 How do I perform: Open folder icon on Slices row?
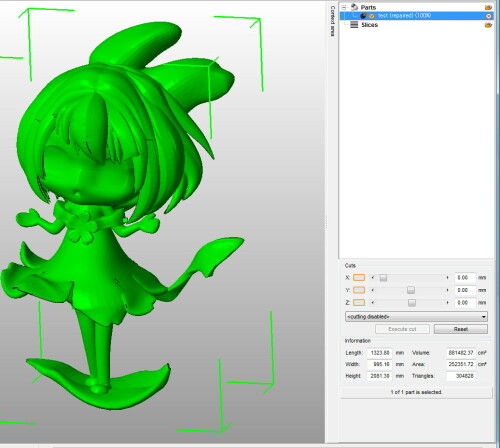pyautogui.click(x=488, y=25)
